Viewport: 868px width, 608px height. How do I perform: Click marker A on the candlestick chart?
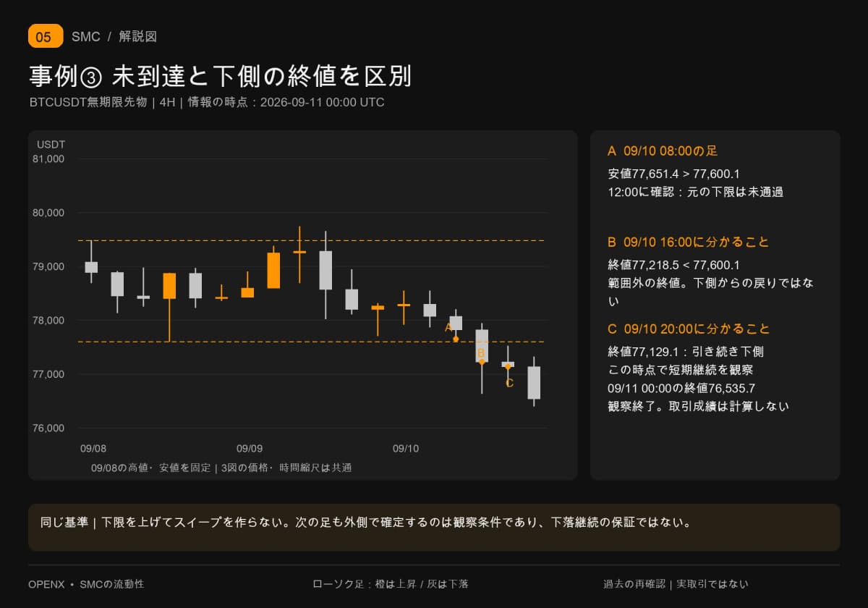click(448, 327)
